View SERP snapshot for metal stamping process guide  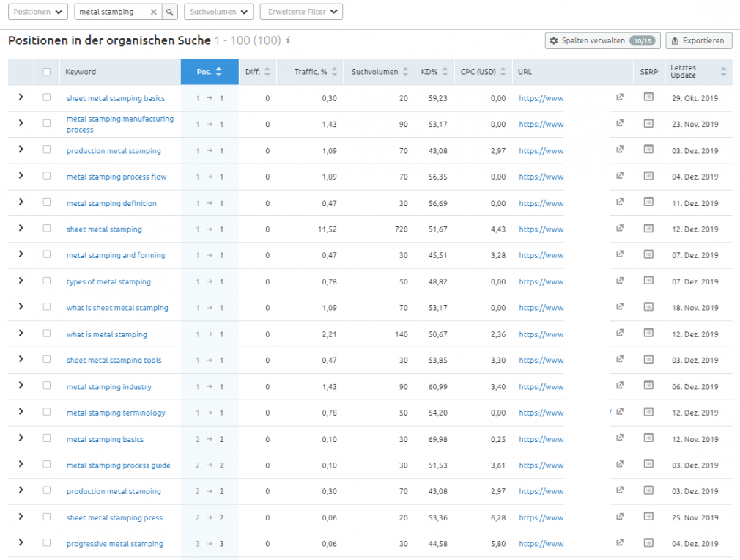tap(648, 464)
